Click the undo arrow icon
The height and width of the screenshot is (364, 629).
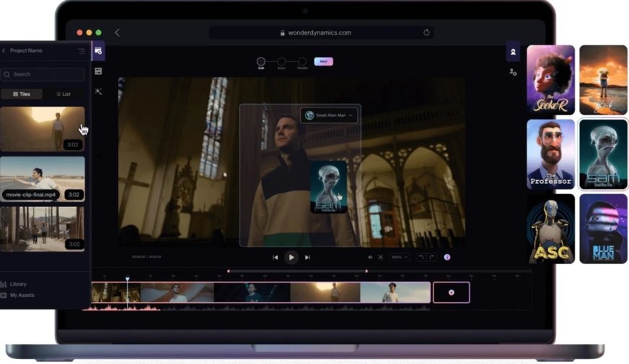click(x=421, y=257)
